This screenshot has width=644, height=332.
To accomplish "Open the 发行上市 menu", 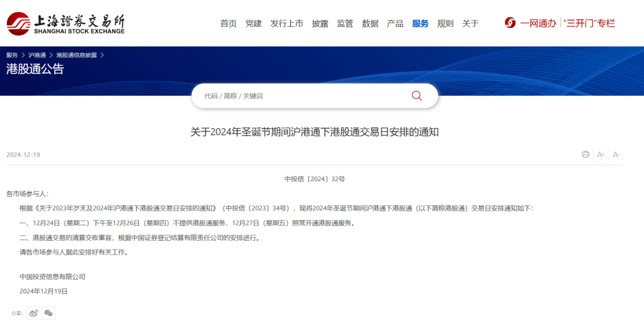I will [x=287, y=23].
